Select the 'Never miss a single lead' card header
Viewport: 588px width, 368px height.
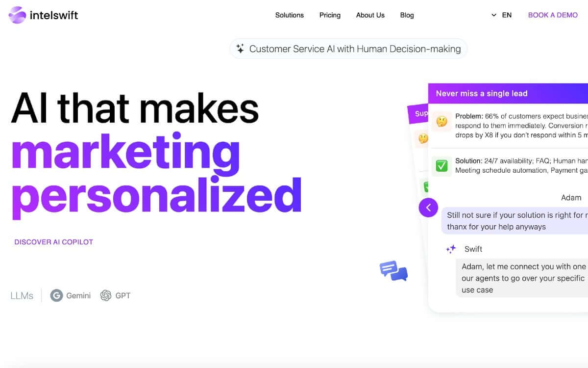pyautogui.click(x=508, y=93)
